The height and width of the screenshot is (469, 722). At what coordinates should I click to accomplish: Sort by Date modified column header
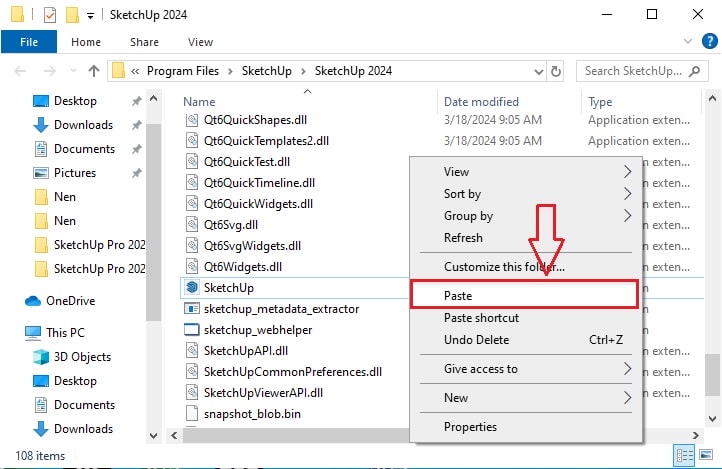click(x=481, y=102)
